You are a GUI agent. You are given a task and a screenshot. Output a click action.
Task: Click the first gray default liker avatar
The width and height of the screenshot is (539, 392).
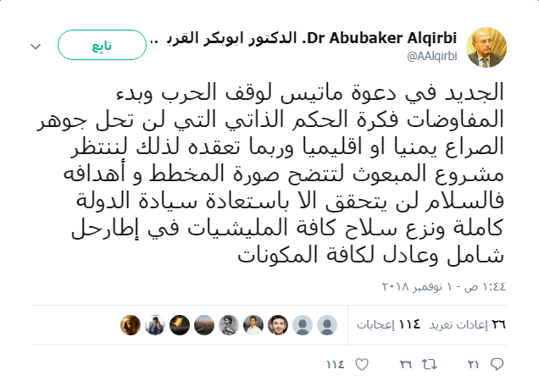pos(327,324)
